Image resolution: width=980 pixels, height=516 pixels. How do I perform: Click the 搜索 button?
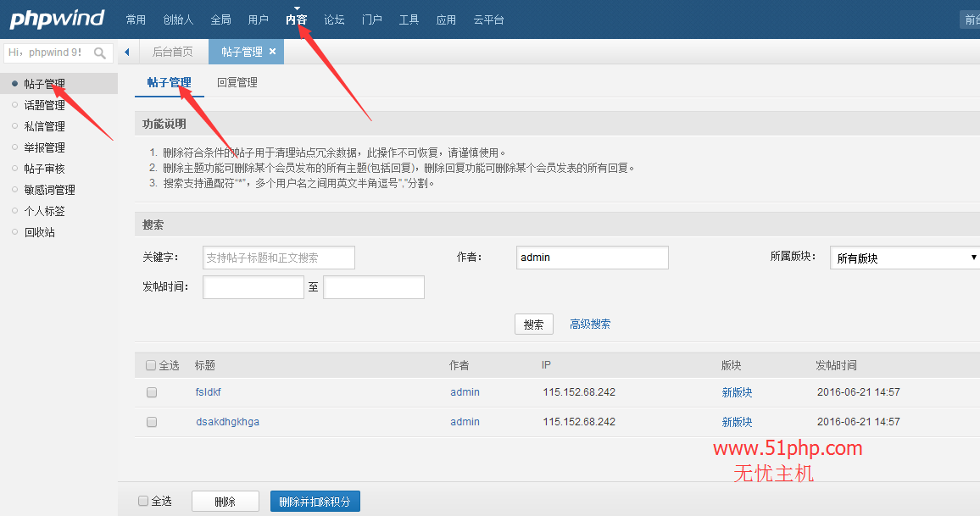click(533, 324)
